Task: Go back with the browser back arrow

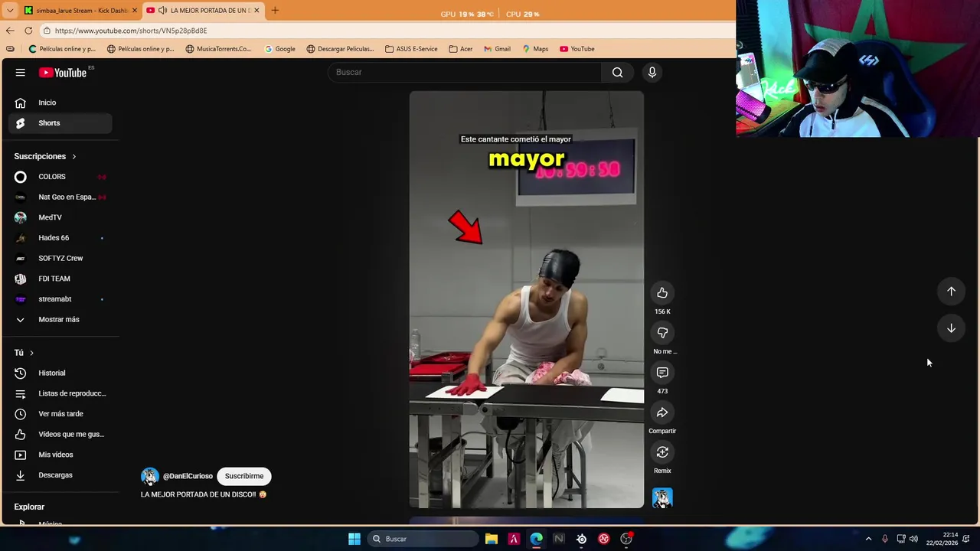Action: (9, 31)
